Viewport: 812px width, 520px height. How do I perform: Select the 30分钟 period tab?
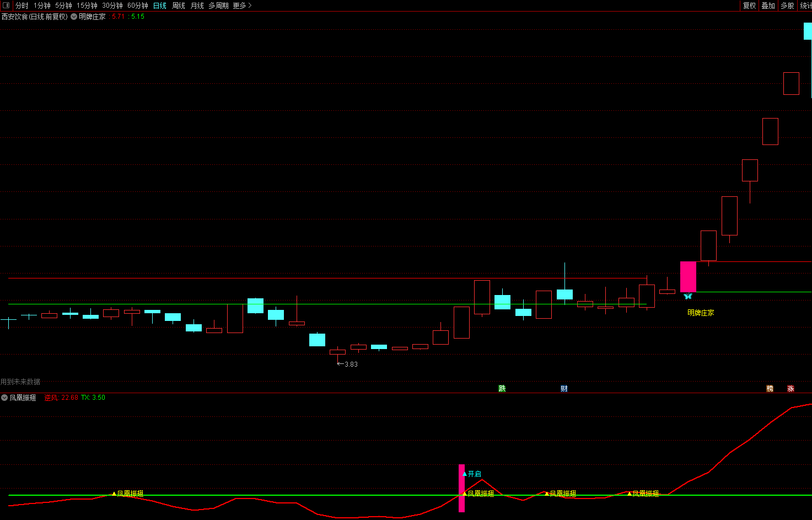click(x=112, y=6)
